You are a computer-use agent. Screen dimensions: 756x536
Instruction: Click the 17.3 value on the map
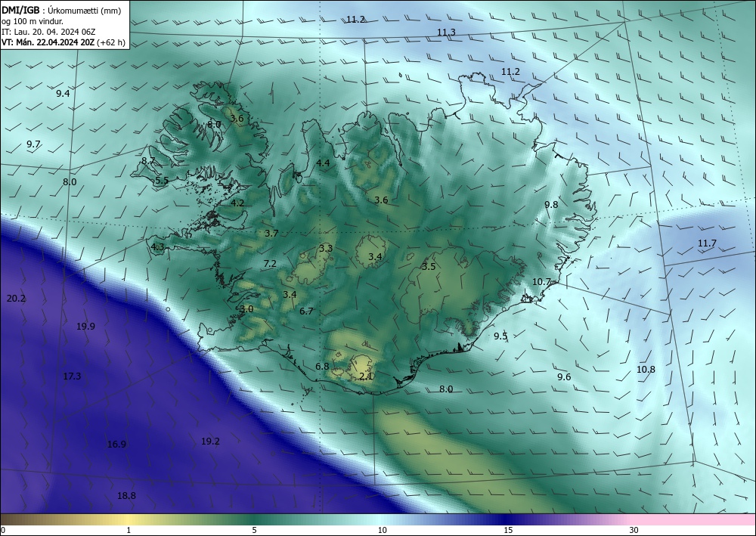click(72, 376)
